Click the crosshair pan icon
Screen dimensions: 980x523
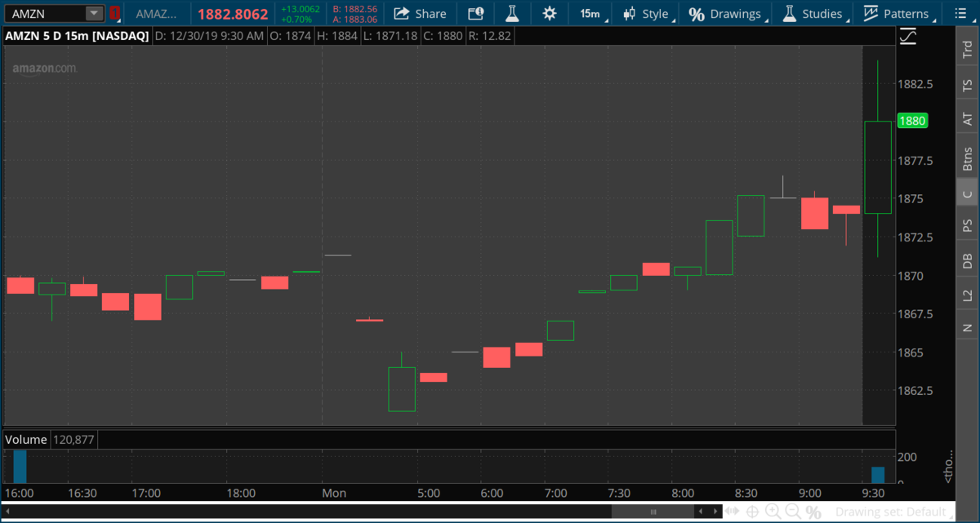[x=752, y=512]
